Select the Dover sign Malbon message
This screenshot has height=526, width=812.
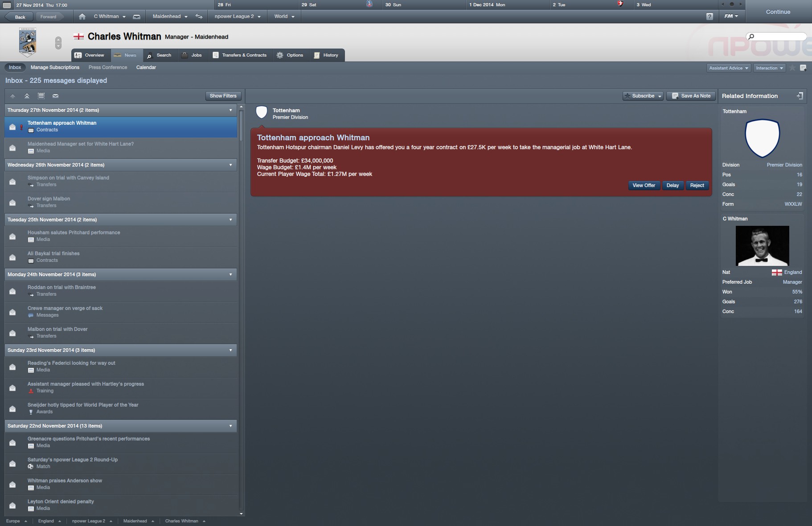click(x=121, y=202)
